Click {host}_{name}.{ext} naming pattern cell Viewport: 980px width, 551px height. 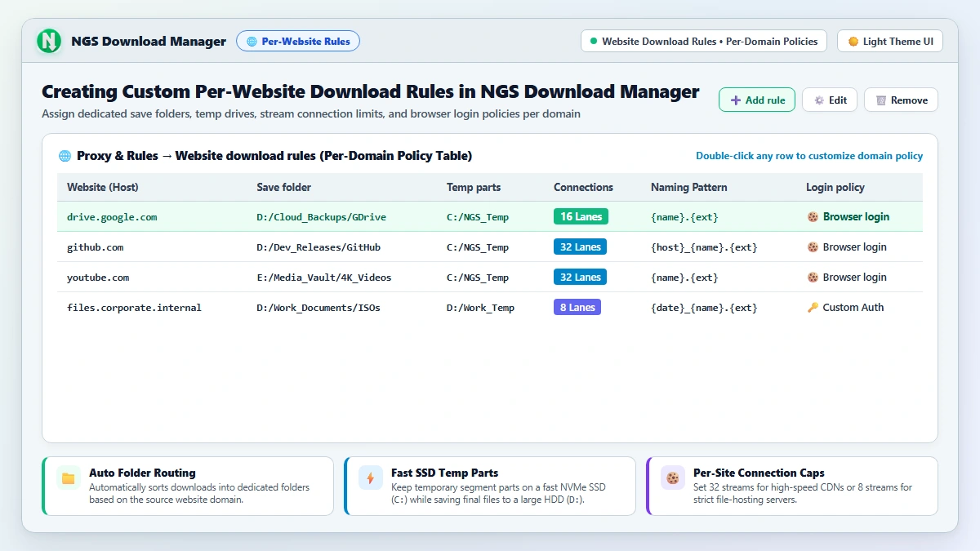point(704,247)
